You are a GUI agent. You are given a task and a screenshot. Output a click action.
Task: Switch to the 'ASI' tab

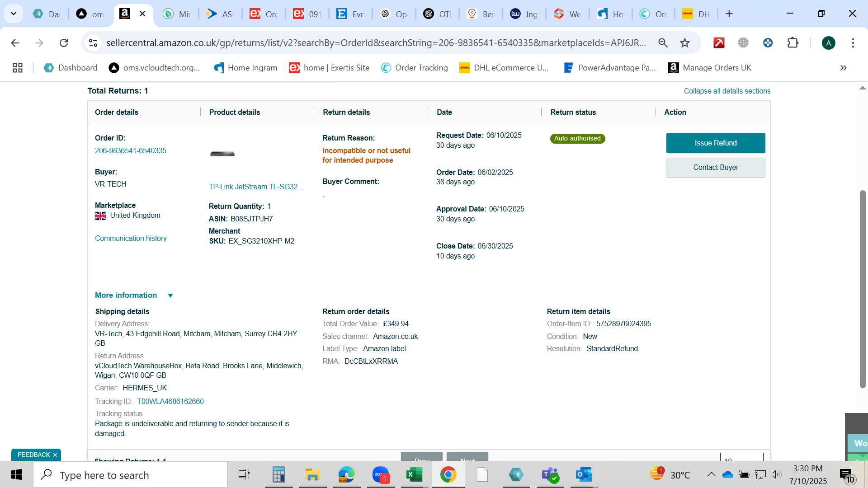(x=220, y=14)
